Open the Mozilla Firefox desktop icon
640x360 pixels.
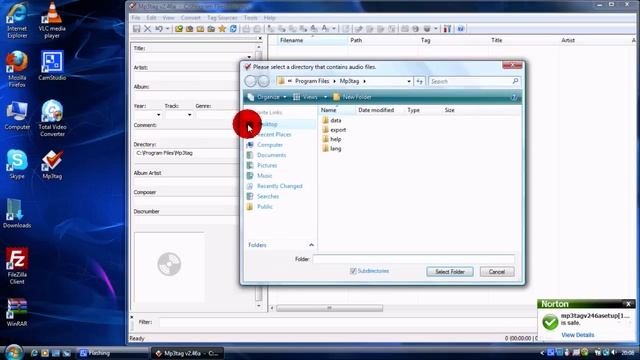tap(17, 69)
